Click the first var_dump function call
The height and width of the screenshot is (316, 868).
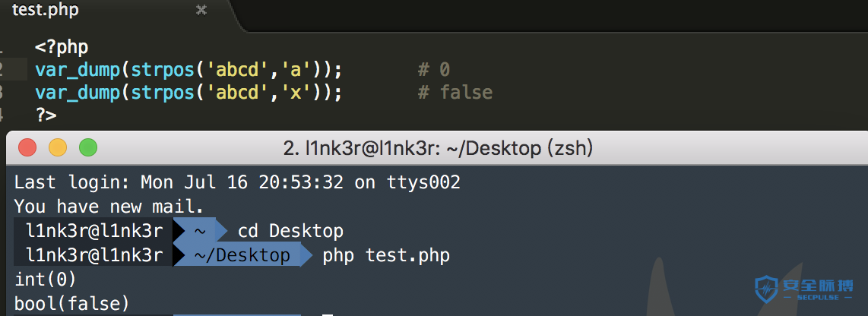[78, 71]
